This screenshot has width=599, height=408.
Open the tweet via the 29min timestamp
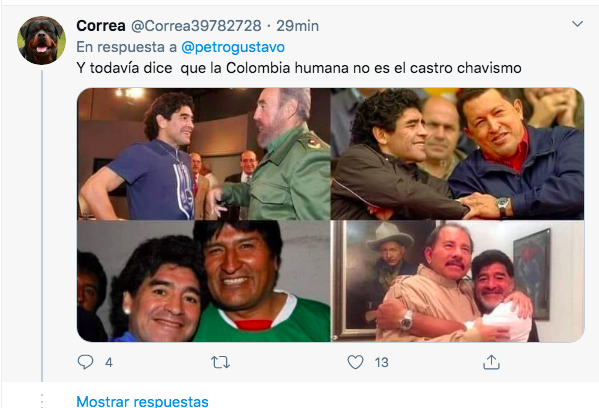pos(298,26)
